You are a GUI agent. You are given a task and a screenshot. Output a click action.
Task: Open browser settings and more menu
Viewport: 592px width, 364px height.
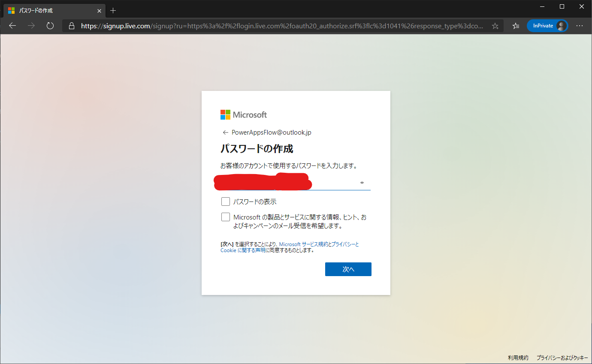[580, 26]
